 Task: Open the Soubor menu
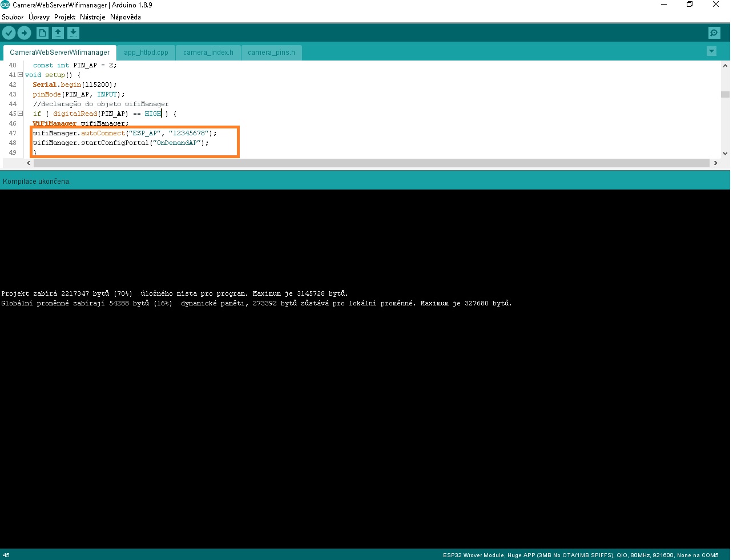coord(13,17)
